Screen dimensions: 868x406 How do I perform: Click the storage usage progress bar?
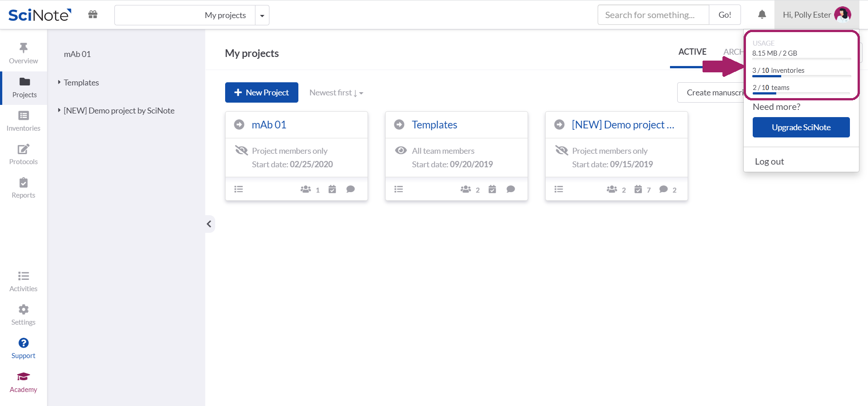[802, 59]
